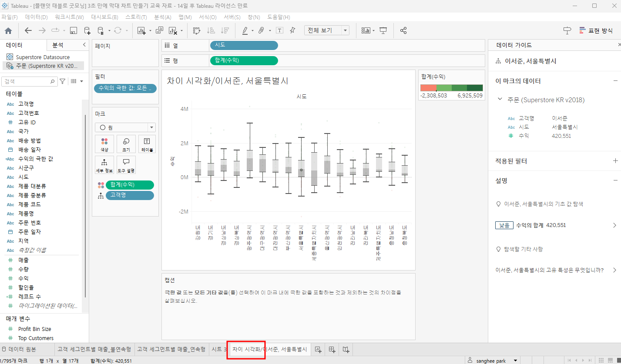Expand the 수익의 합계 420,551 explanation
The image size is (621, 364).
614,225
